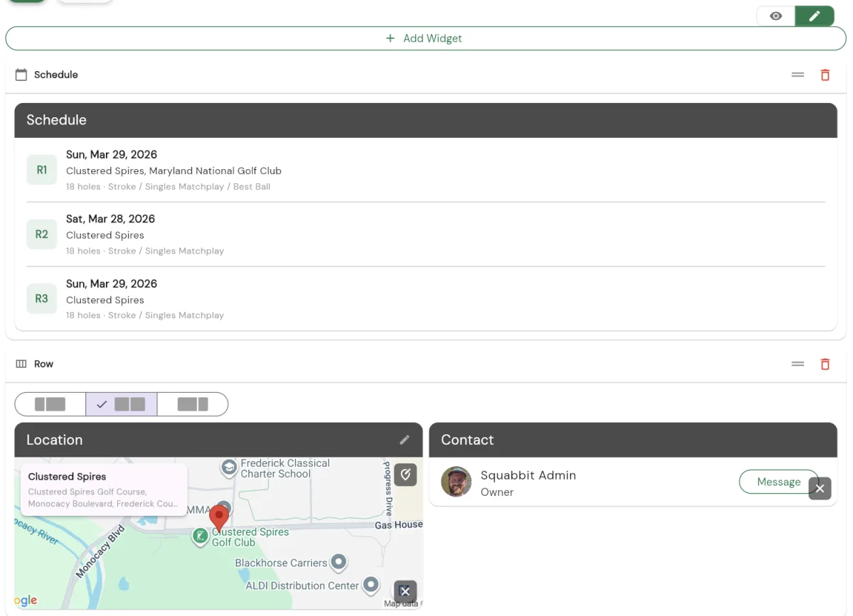
Task: Message Squabbit Admin
Action: coord(778,482)
